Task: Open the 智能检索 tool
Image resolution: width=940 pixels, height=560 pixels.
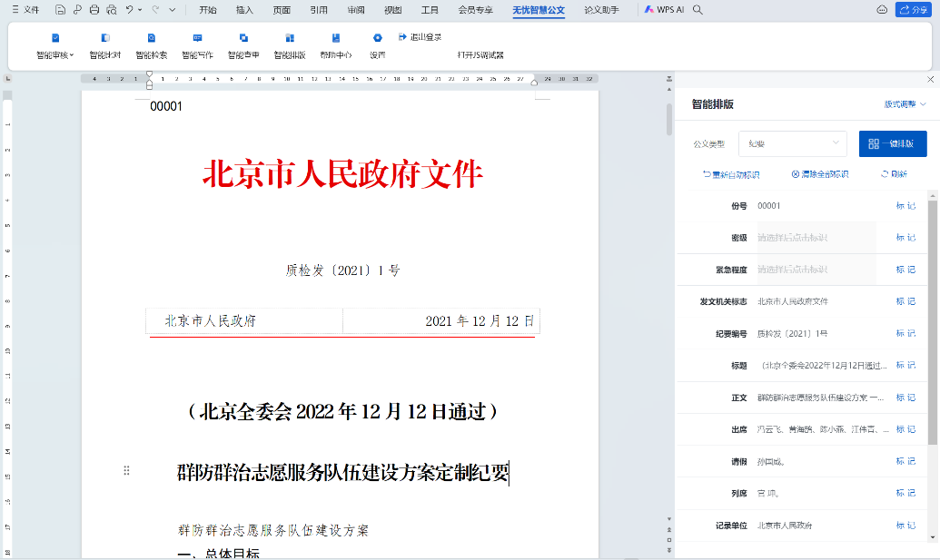Action: (x=151, y=45)
